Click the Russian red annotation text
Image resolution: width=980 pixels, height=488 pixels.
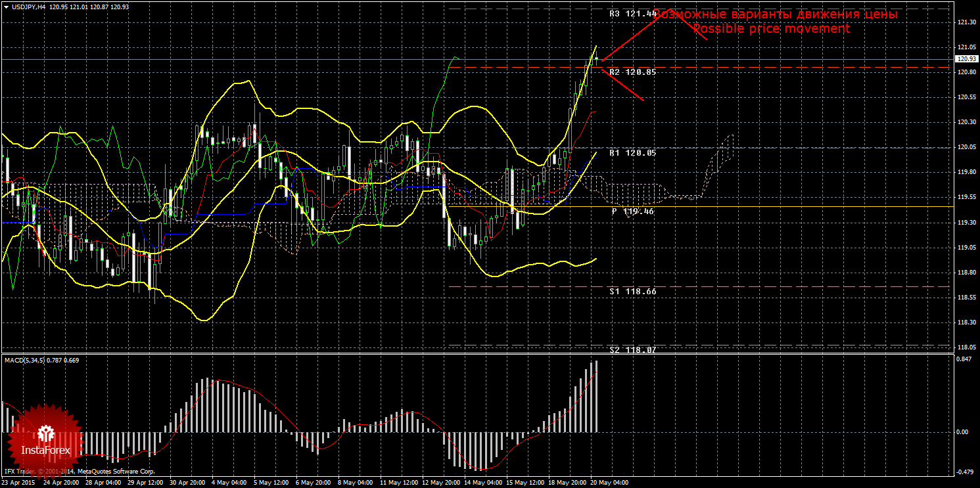point(776,14)
